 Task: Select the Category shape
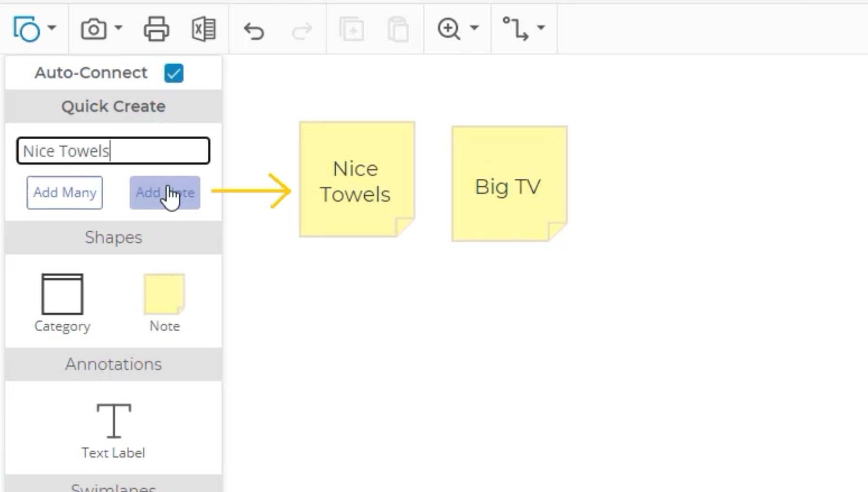pyautogui.click(x=62, y=293)
